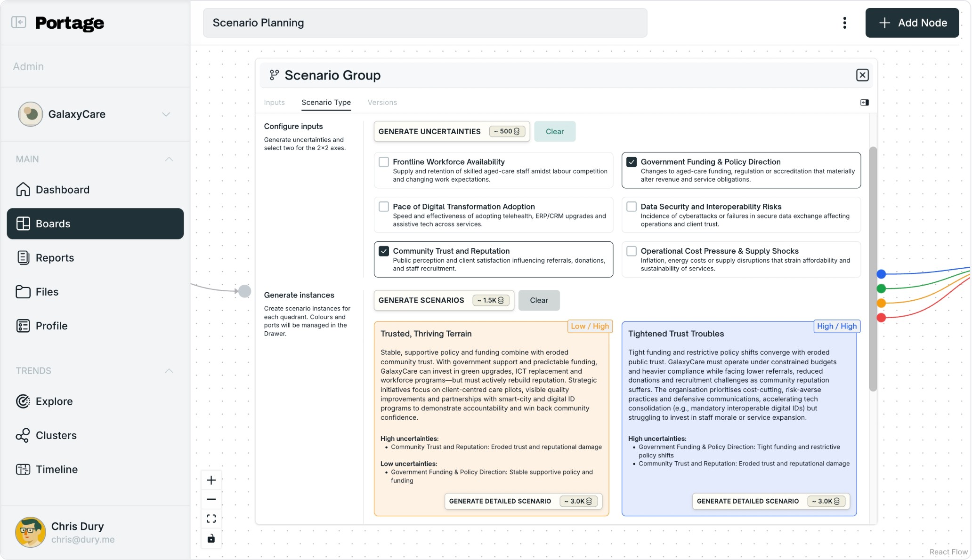Click the drawer toggle icon near Versions
The image size is (972, 560).
(864, 103)
